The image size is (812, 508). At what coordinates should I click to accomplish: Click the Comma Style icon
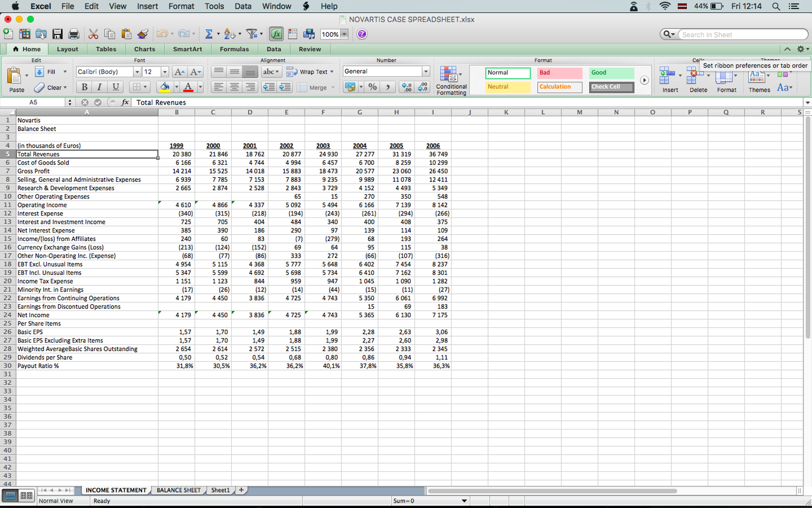(388, 87)
